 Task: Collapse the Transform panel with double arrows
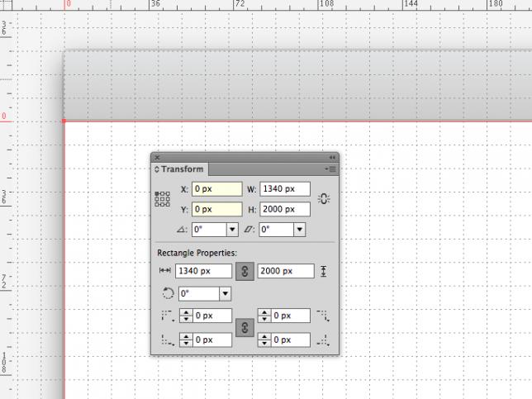332,158
